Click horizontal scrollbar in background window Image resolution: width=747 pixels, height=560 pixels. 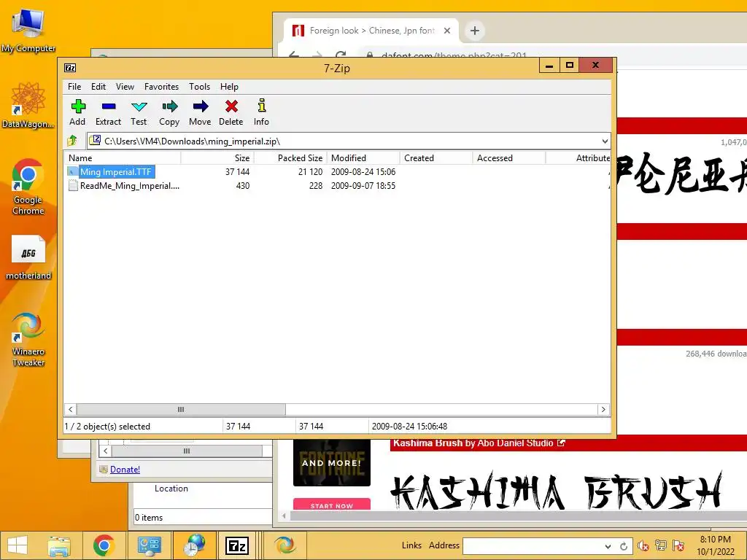[187, 451]
